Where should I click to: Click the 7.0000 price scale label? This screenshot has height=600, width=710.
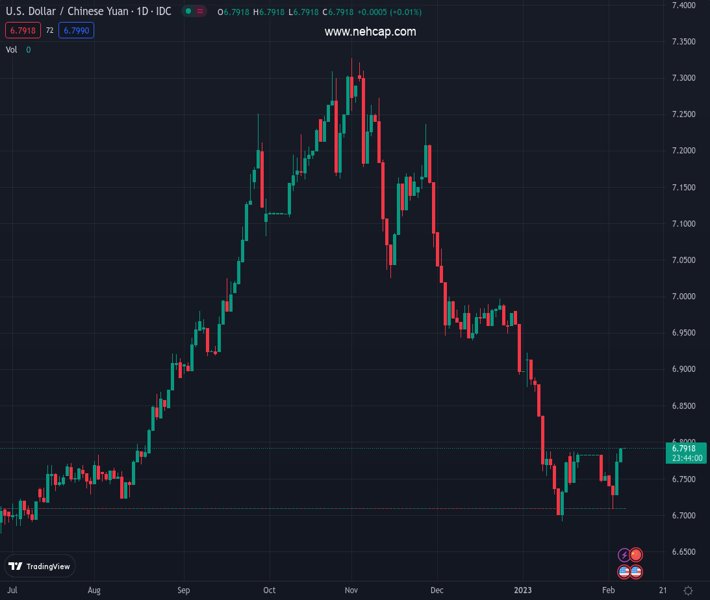click(x=684, y=296)
